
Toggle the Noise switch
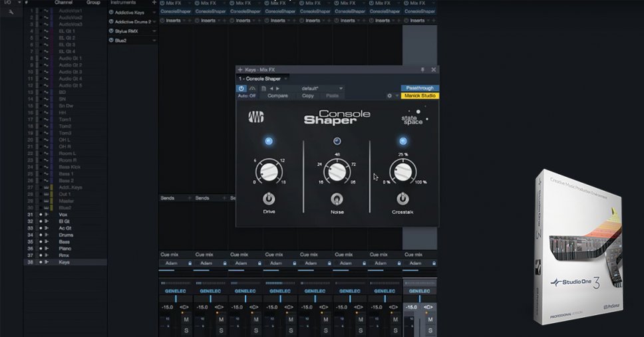(336, 198)
